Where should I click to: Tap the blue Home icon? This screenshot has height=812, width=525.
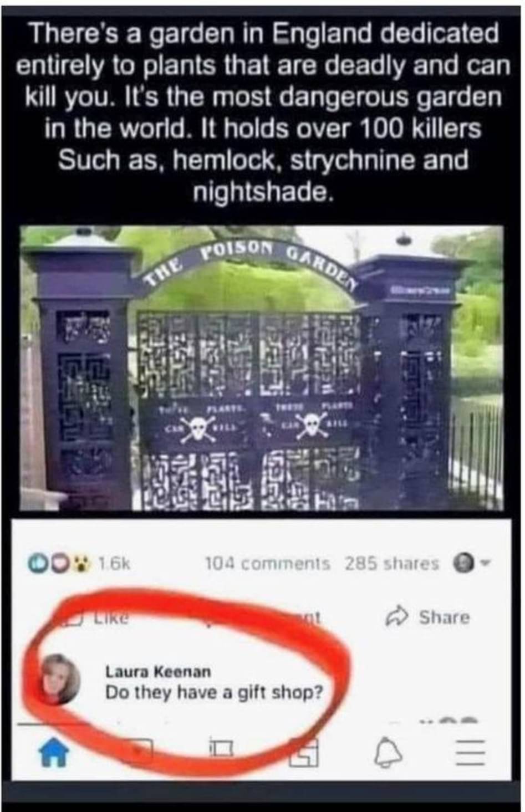[53, 754]
